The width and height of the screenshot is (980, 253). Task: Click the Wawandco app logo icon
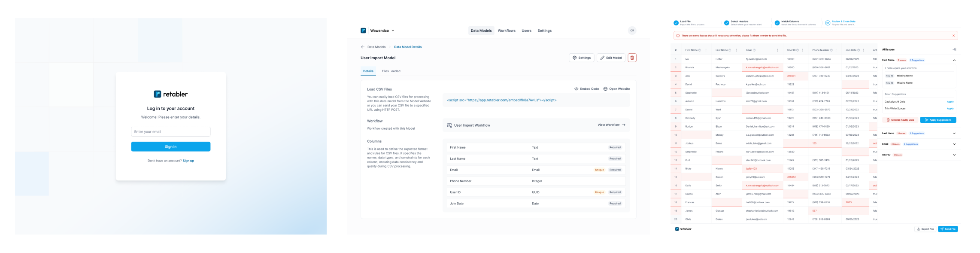(363, 30)
